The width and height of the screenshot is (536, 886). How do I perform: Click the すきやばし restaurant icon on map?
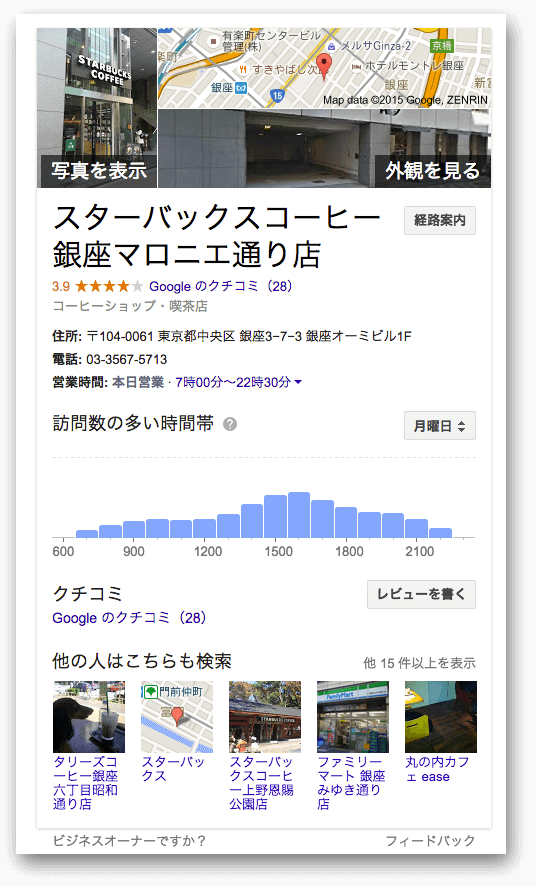(243, 70)
